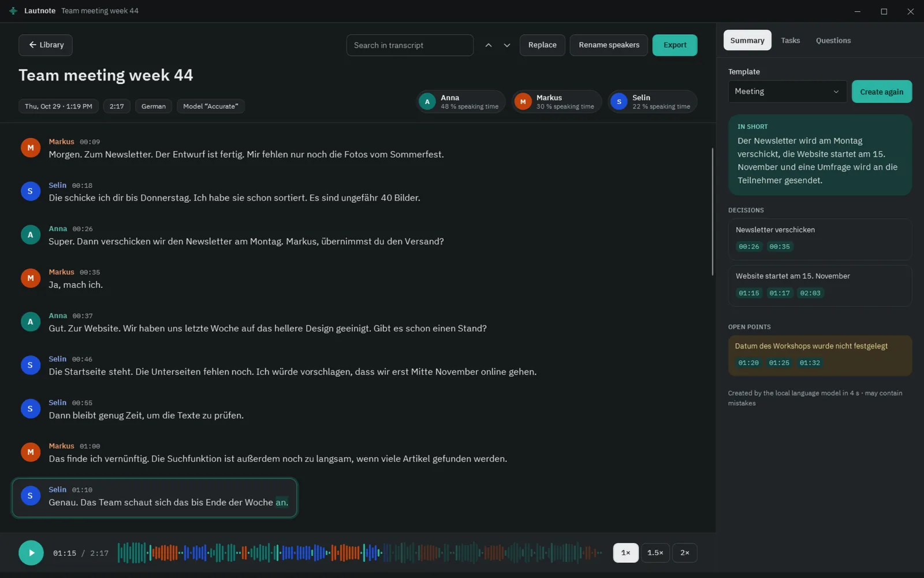This screenshot has width=924, height=578.
Task: Jump to timestamp 00:26 under Newsletter verschicken
Action: tap(749, 247)
